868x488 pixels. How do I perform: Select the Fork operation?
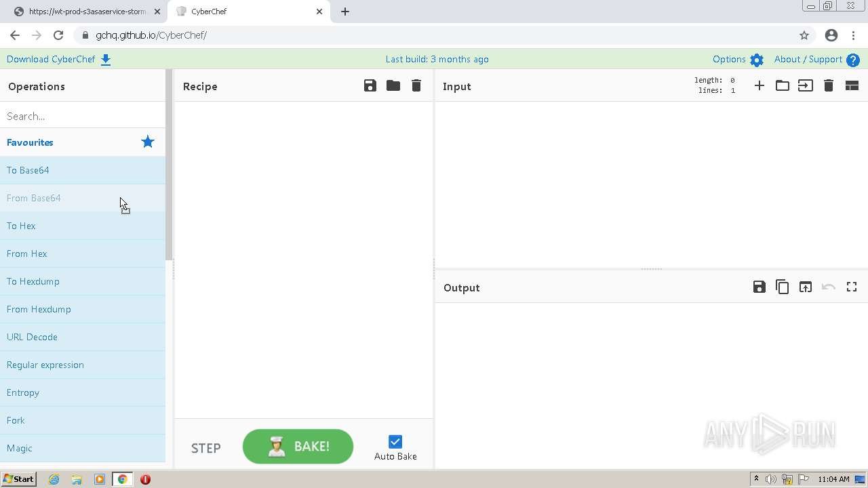coord(82,420)
